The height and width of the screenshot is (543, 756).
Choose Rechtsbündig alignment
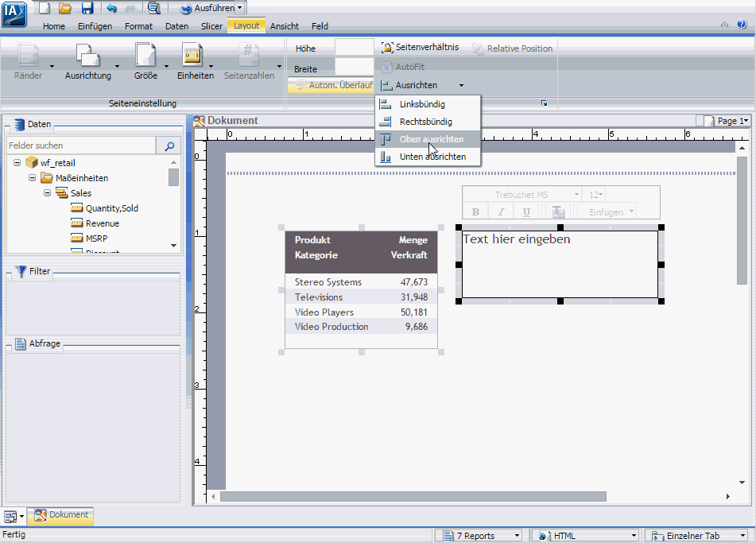(428, 122)
